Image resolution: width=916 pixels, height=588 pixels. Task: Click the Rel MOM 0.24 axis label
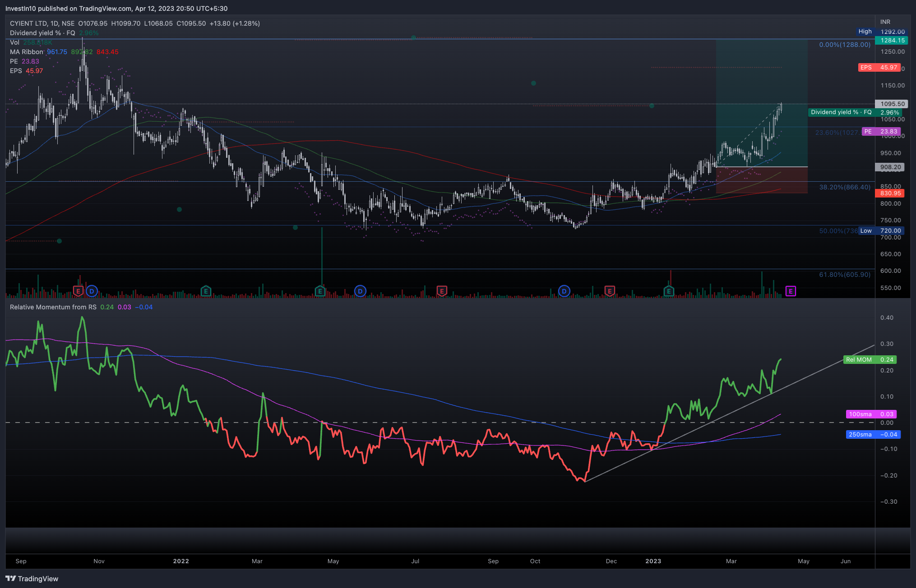click(x=870, y=359)
